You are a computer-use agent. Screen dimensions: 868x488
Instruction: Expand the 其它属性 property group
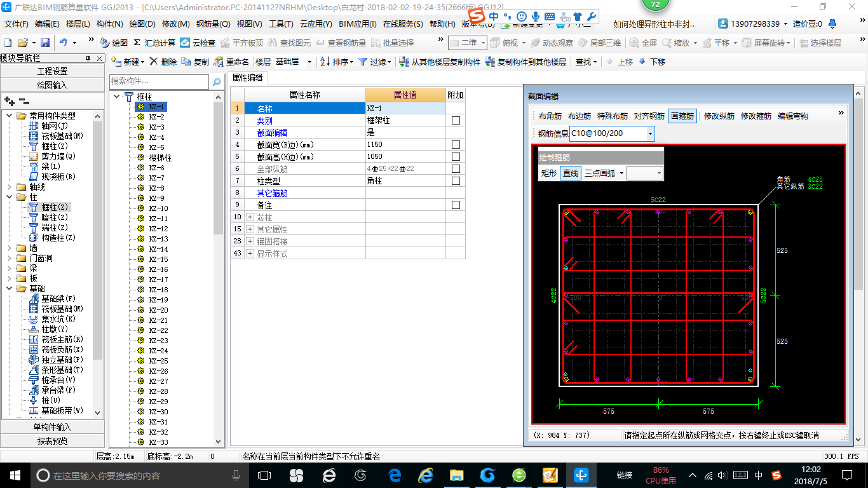coord(250,229)
